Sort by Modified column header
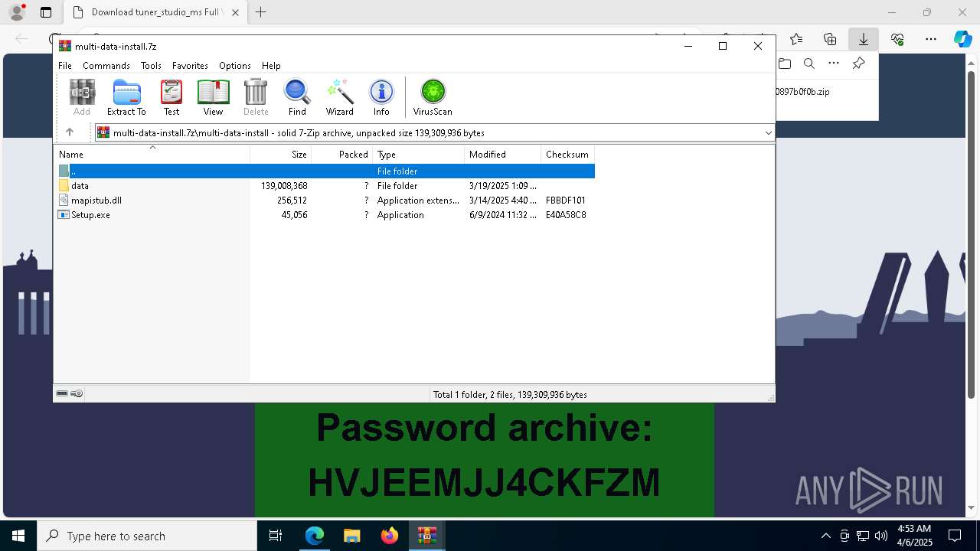This screenshot has height=551, width=980. 502,155
